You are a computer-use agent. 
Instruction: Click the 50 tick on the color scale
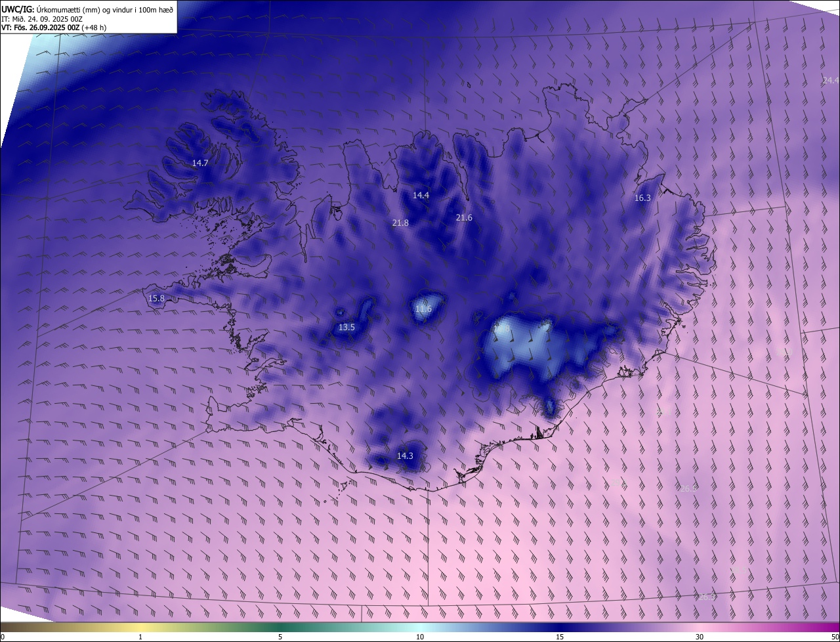pyautogui.click(x=835, y=637)
